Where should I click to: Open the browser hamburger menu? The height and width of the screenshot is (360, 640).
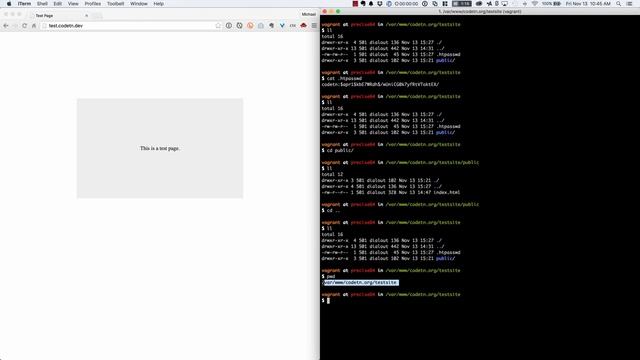tap(314, 26)
